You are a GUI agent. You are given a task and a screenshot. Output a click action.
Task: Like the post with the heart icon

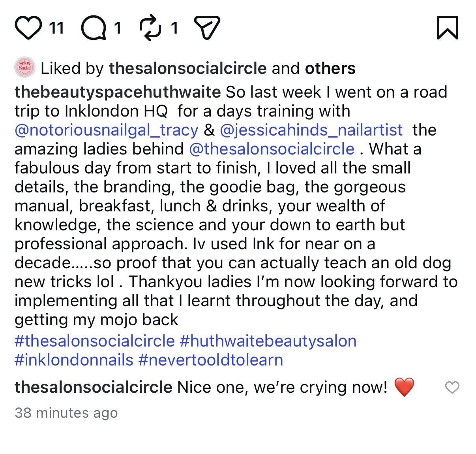point(28,28)
